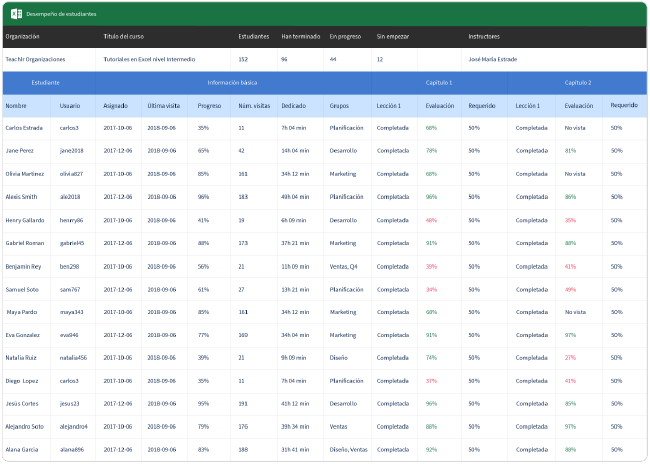Click the 'Capítulo 1' group header

[439, 83]
